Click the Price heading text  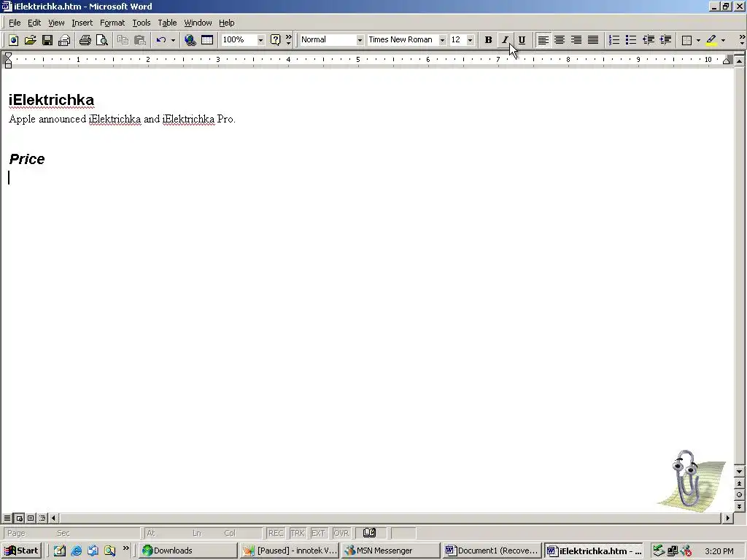(27, 159)
